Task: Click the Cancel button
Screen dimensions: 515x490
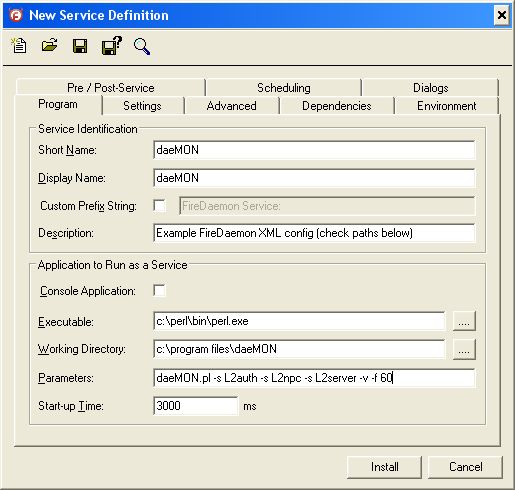Action: [465, 467]
